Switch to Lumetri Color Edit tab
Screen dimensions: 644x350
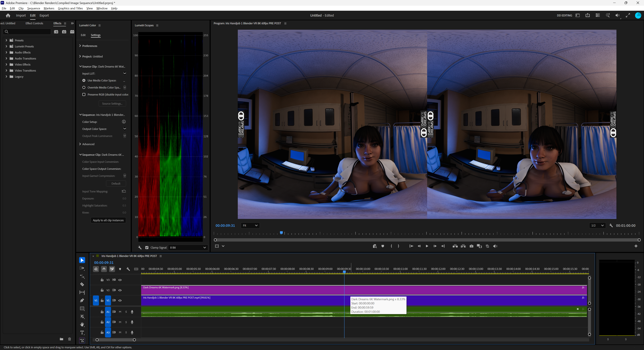83,35
